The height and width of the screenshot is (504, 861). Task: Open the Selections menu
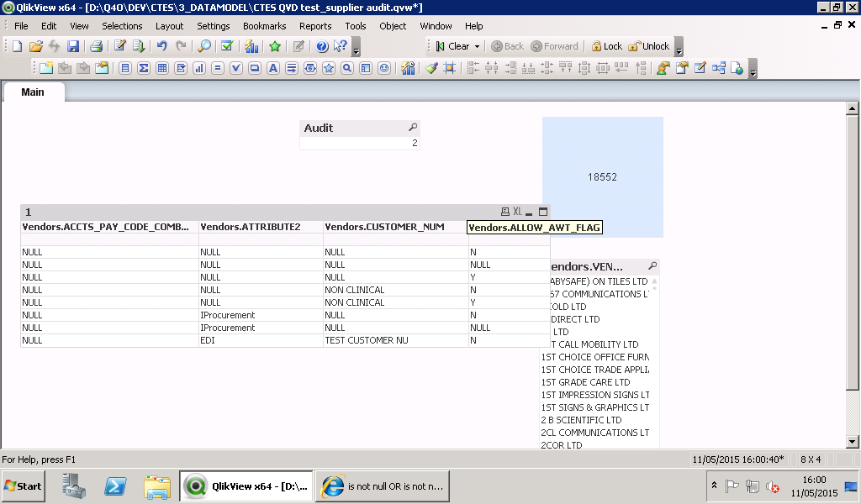[122, 26]
